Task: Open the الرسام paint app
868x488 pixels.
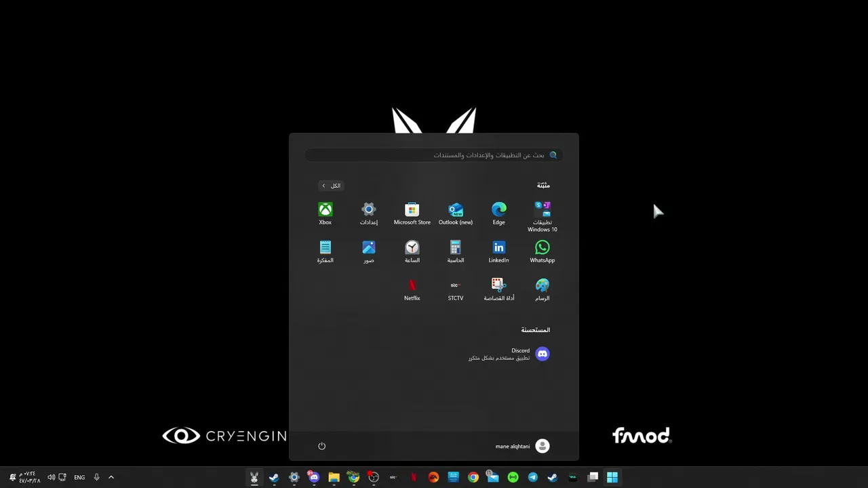Action: [x=542, y=289]
